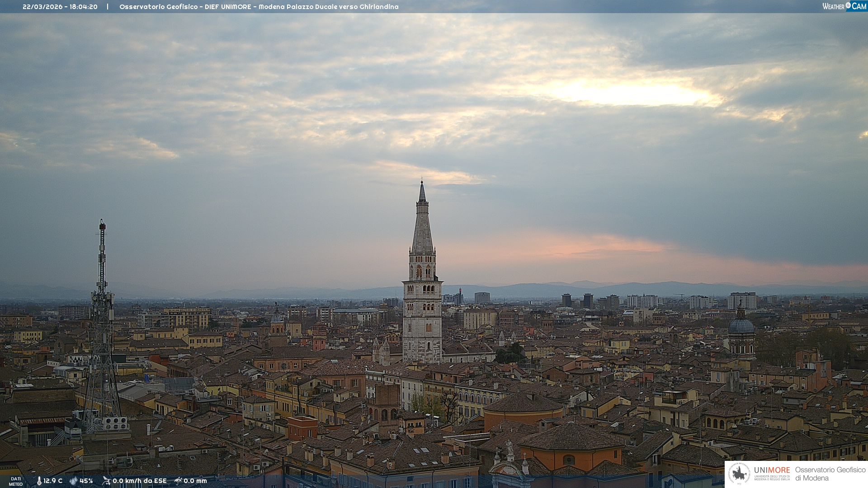Click the rain umbrella precipitation icon

[178, 481]
